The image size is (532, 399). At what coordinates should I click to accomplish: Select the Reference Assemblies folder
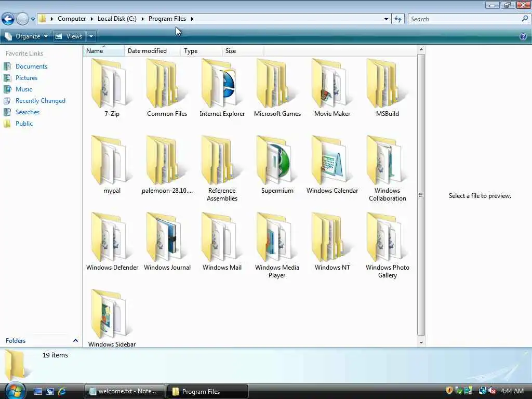(x=222, y=169)
